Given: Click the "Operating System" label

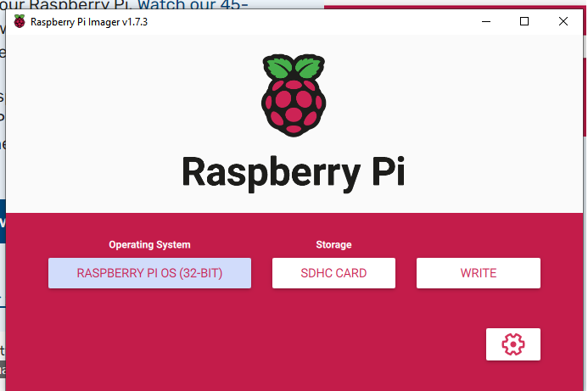Looking at the screenshot, I should tap(149, 244).
